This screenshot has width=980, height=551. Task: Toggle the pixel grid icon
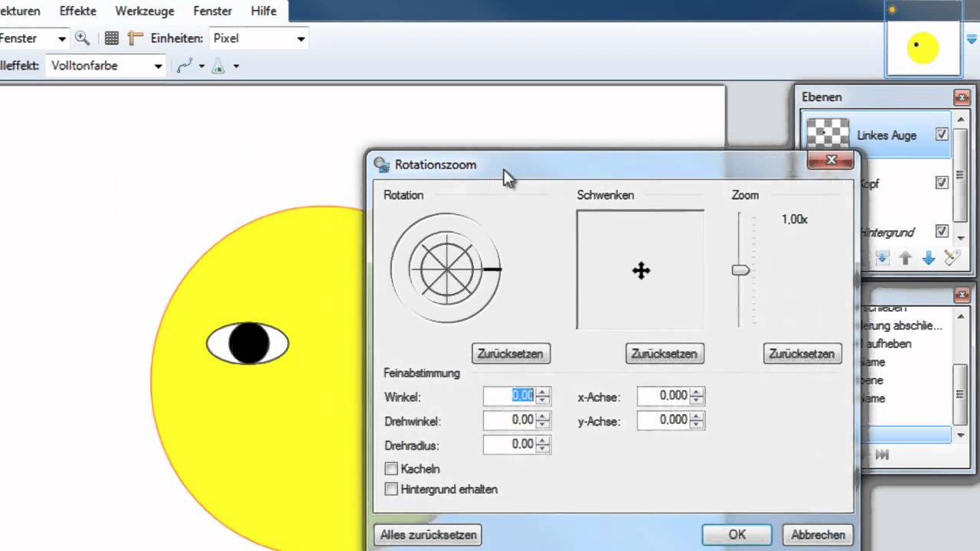[112, 38]
